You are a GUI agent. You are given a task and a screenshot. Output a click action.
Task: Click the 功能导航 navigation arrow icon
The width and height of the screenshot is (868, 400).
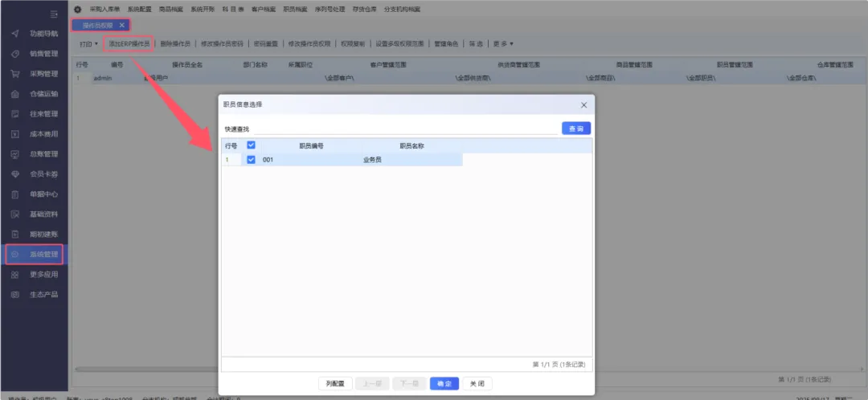(14, 35)
